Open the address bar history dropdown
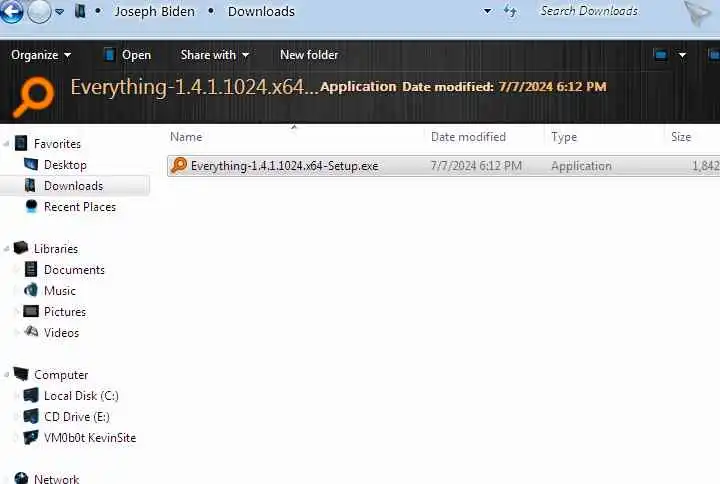720x484 pixels. (x=488, y=11)
